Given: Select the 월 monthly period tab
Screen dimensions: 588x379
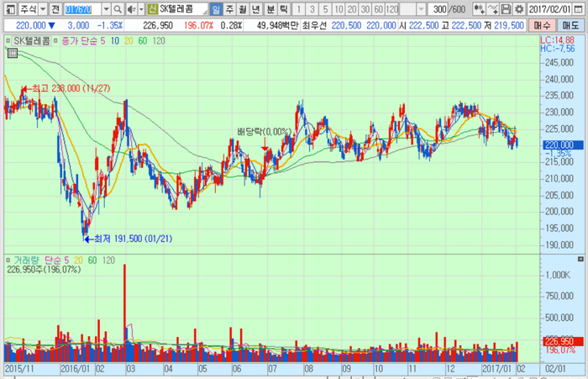Looking at the screenshot, I should [244, 8].
